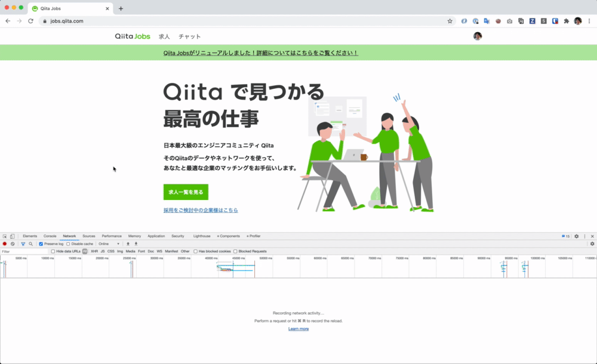Reload the page with refresh icon
The width and height of the screenshot is (597, 364).
point(31,21)
